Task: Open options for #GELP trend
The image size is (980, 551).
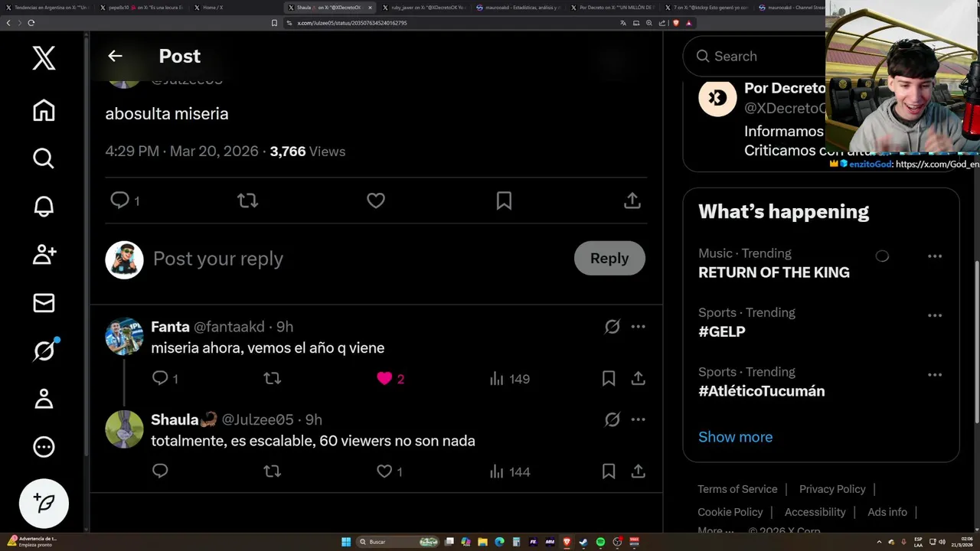Action: 935,315
